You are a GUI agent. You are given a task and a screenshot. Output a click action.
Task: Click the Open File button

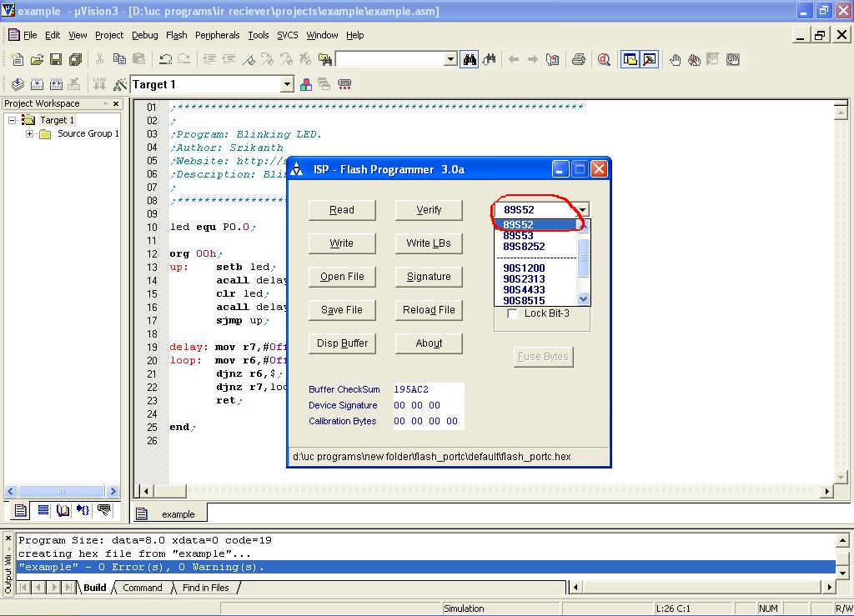click(342, 277)
